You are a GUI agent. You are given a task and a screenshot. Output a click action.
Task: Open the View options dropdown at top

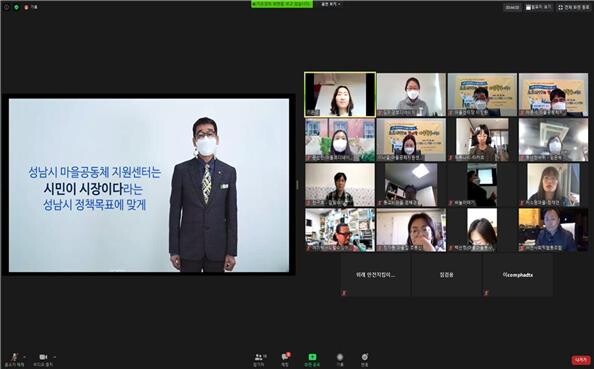coord(331,4)
